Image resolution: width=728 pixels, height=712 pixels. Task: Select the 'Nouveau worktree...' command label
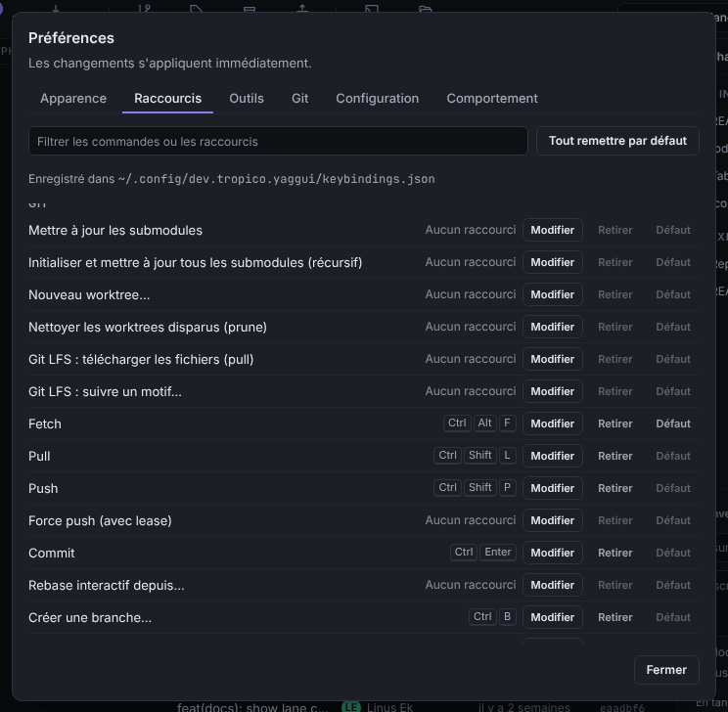[x=89, y=295]
